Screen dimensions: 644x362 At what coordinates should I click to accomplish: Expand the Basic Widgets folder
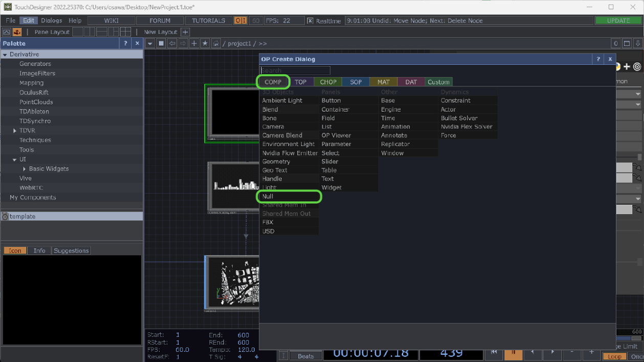(x=24, y=169)
